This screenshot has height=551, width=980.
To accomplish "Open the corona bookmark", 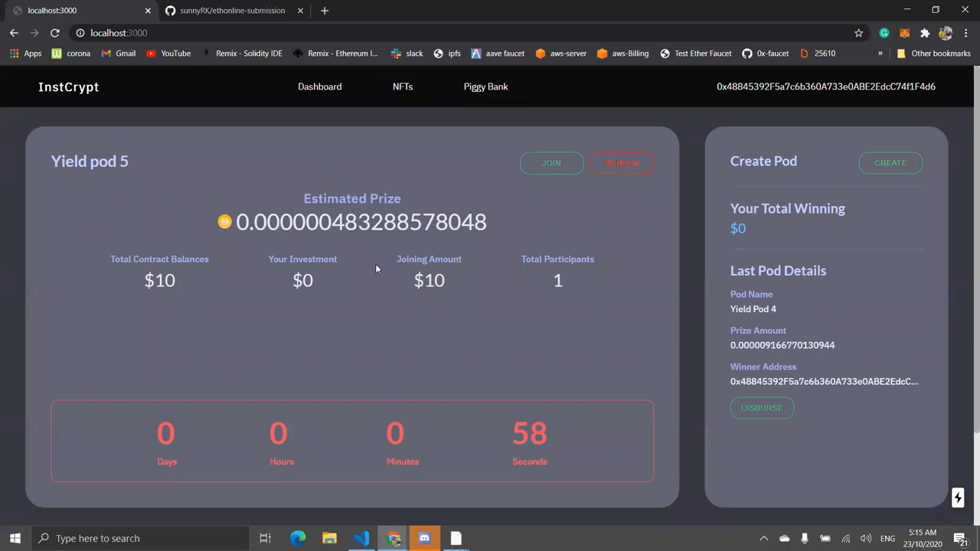I will 70,54.
